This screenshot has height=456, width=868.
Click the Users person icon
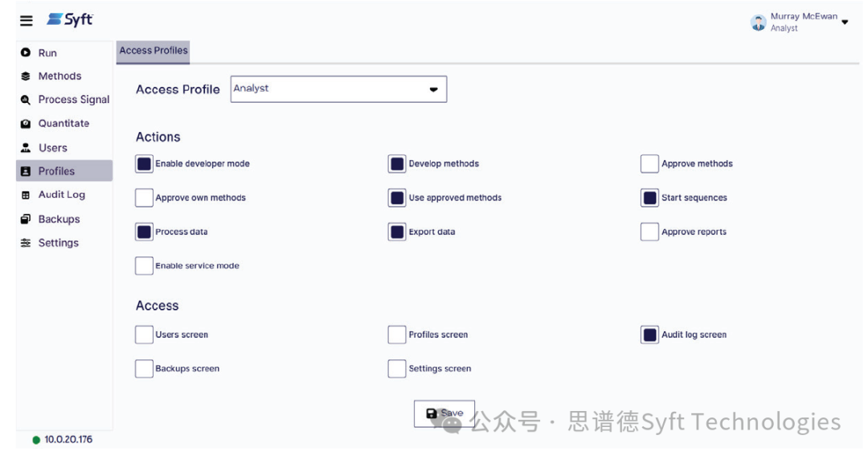click(26, 148)
